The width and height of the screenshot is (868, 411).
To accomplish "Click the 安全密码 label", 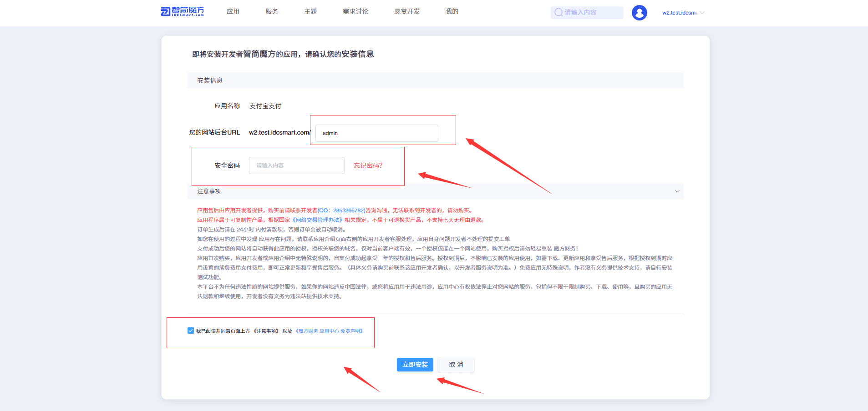I will (227, 165).
